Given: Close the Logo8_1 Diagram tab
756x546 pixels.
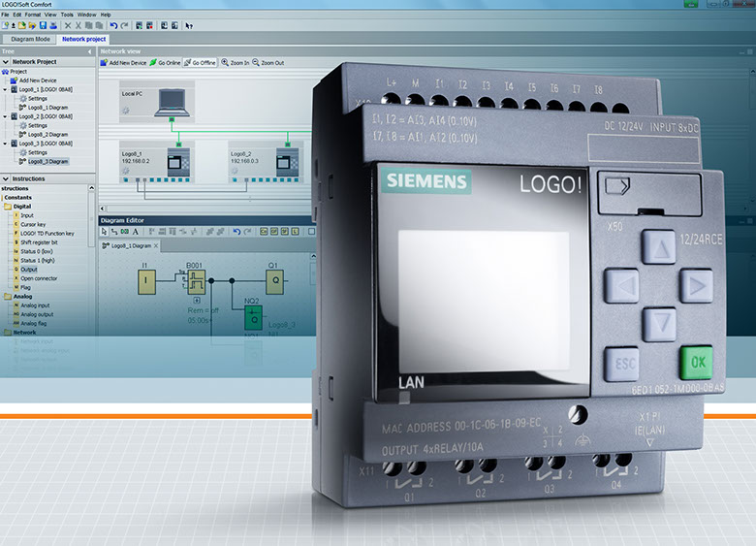Looking at the screenshot, I should coord(156,246).
